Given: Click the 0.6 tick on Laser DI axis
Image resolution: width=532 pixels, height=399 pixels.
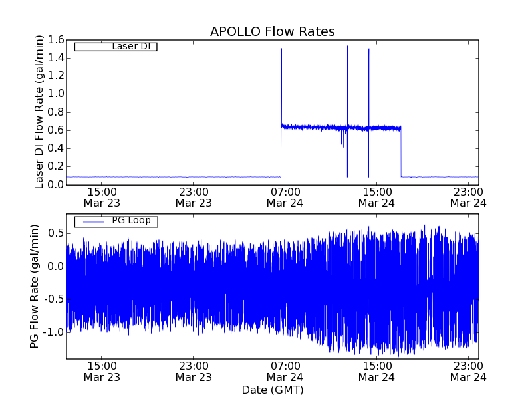Looking at the screenshot, I should pos(56,130).
